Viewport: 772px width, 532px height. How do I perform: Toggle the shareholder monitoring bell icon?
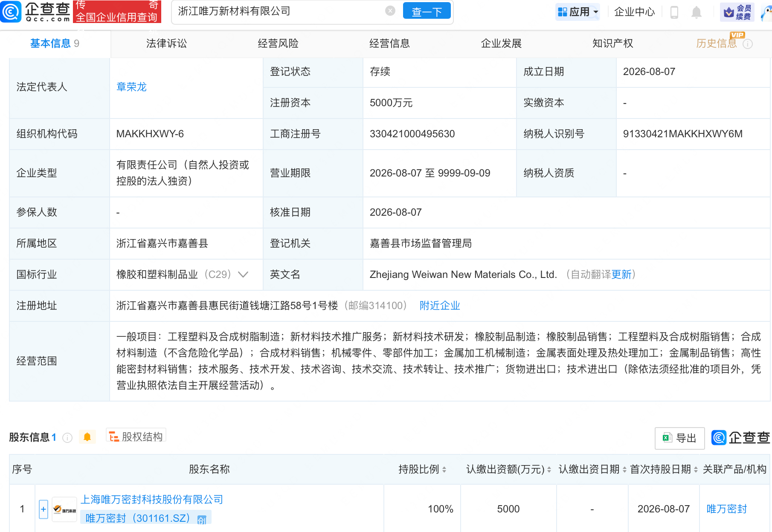[x=87, y=437]
